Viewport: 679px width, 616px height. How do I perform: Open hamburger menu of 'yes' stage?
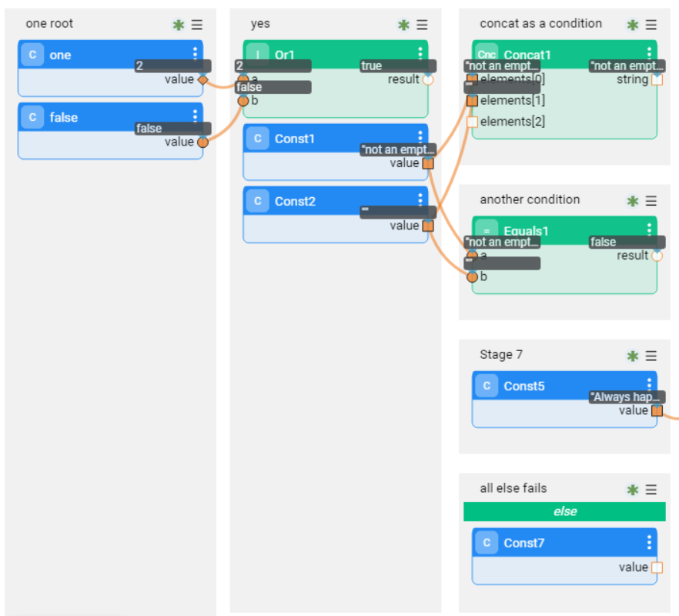422,25
